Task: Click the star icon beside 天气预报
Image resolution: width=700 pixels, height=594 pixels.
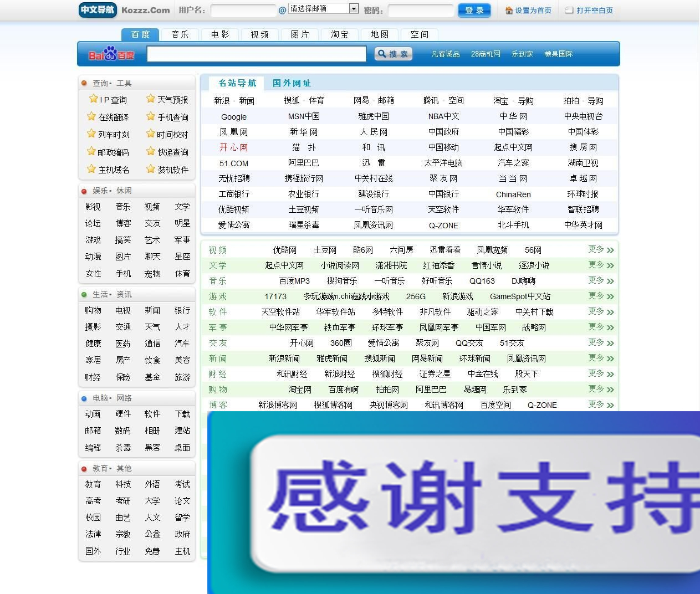Action: coord(151,99)
